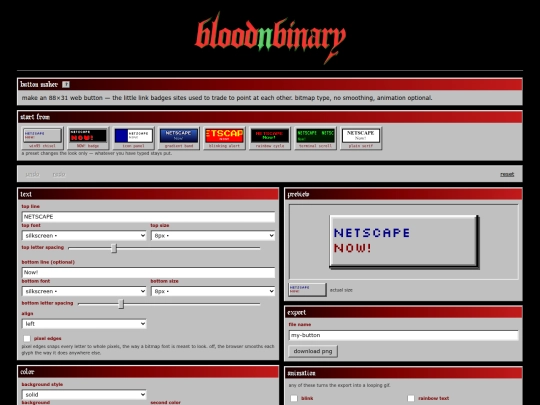Click the "rainbow text" label text
The width and height of the screenshot is (540, 405).
click(x=434, y=398)
